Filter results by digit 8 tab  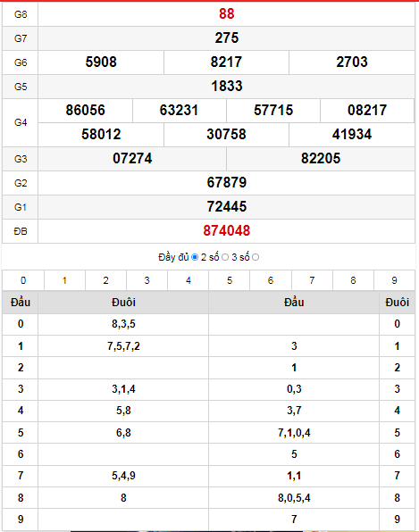(x=353, y=280)
